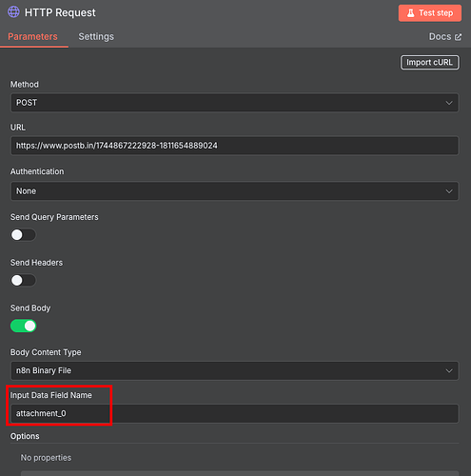Disable the Send Body toggle
471x476 pixels.
pos(23,326)
